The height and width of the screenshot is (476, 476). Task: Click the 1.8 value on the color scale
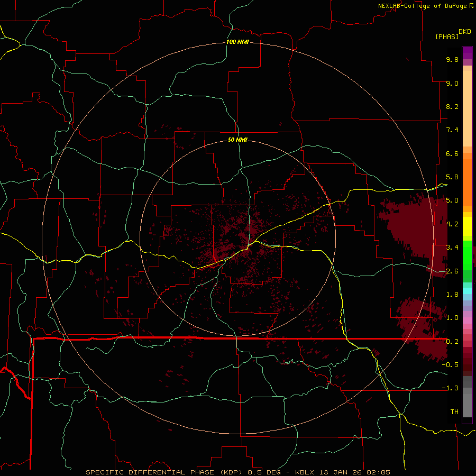[452, 295]
